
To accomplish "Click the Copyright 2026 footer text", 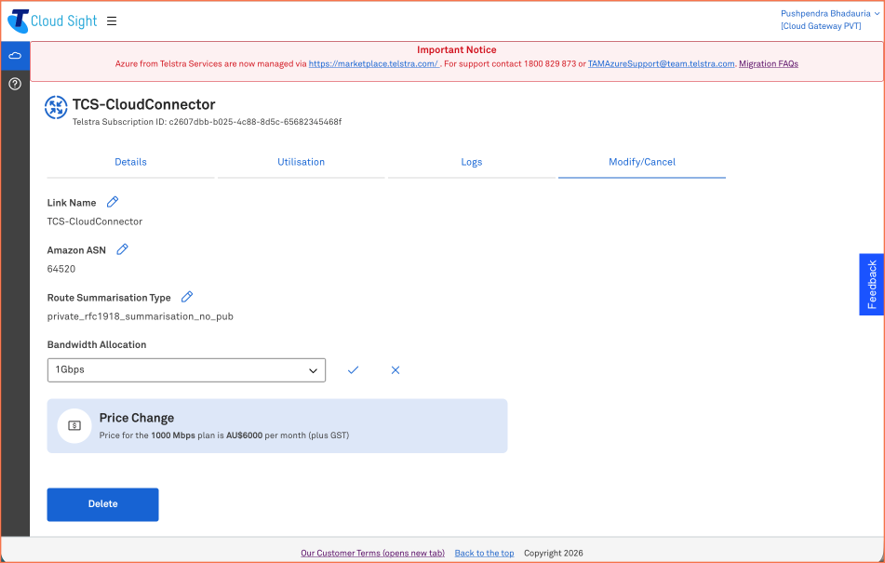I will coord(553,553).
